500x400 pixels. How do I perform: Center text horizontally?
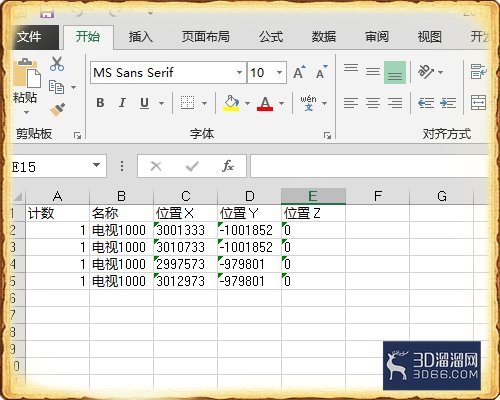[373, 103]
